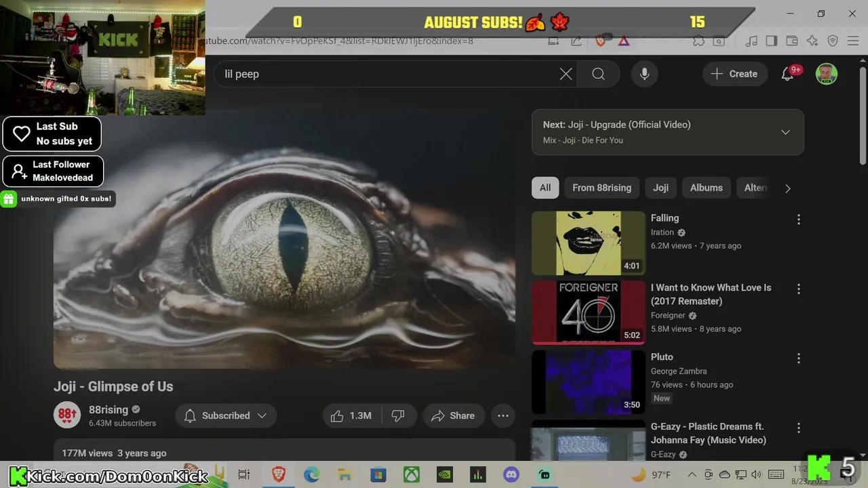This screenshot has height=488, width=868.
Task: Open Xbox app in taskbar
Action: [x=412, y=474]
